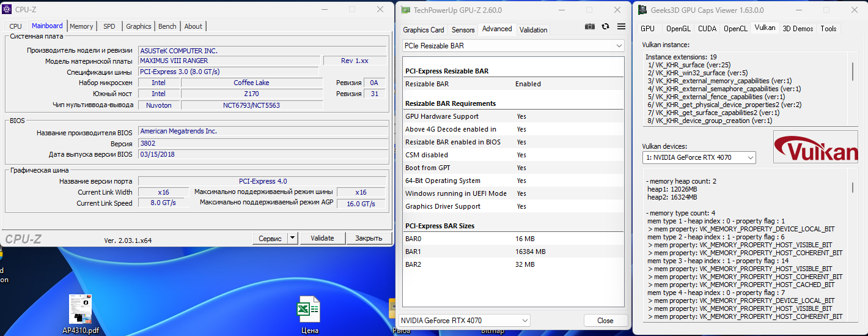Click the Above 4G Decode row
Viewport: 868px width, 336px height.
pyautogui.click(x=513, y=129)
